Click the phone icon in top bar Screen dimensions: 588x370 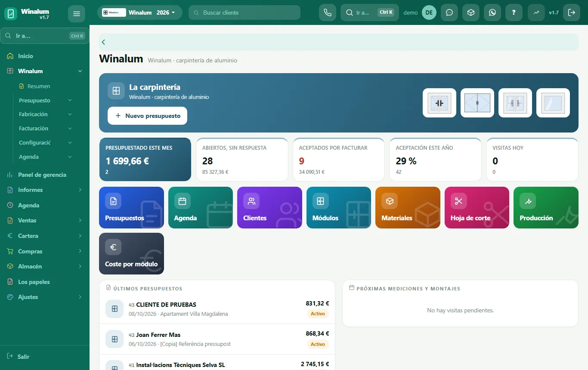click(x=327, y=12)
